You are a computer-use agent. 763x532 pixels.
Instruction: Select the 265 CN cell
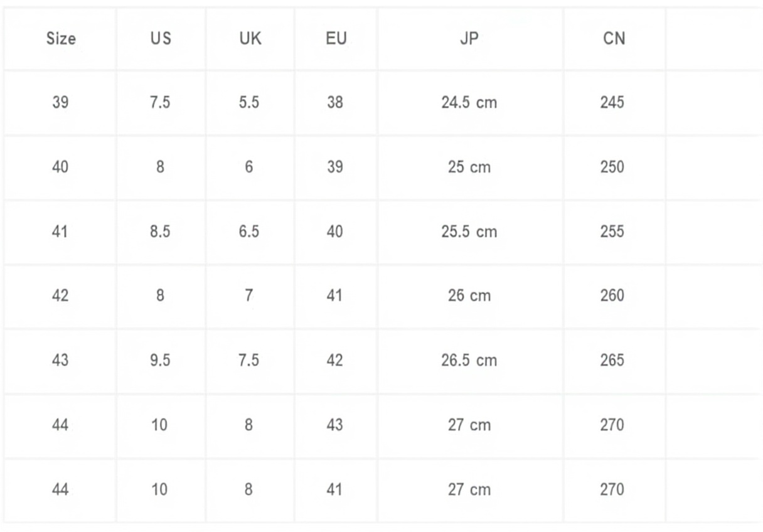(x=612, y=360)
